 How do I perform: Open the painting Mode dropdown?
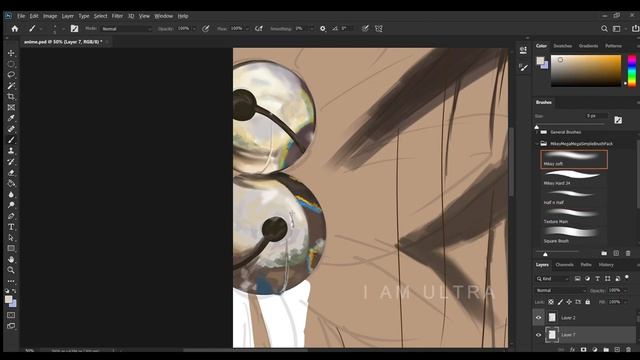(x=126, y=29)
